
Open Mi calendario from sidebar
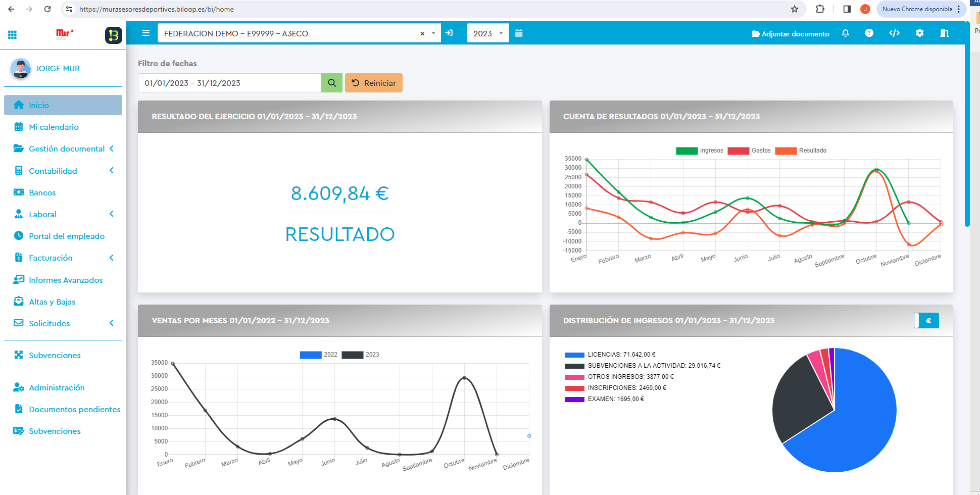tap(54, 127)
